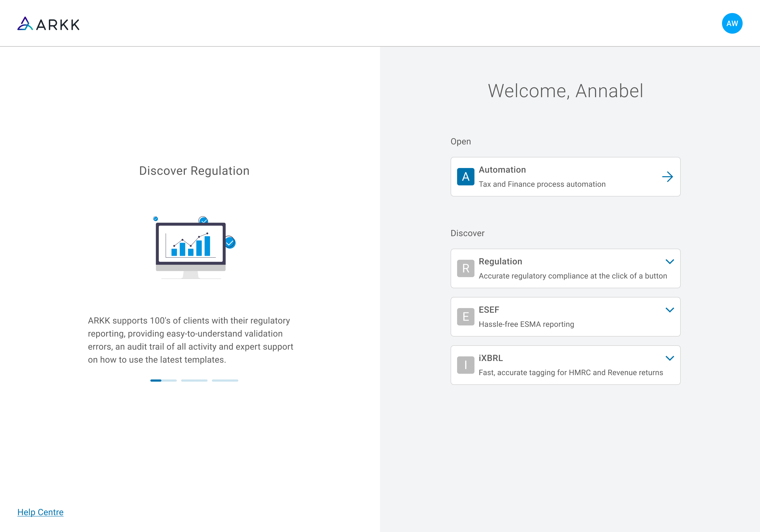
Task: Click the grey ESEF 'E' icon
Action: tap(465, 317)
